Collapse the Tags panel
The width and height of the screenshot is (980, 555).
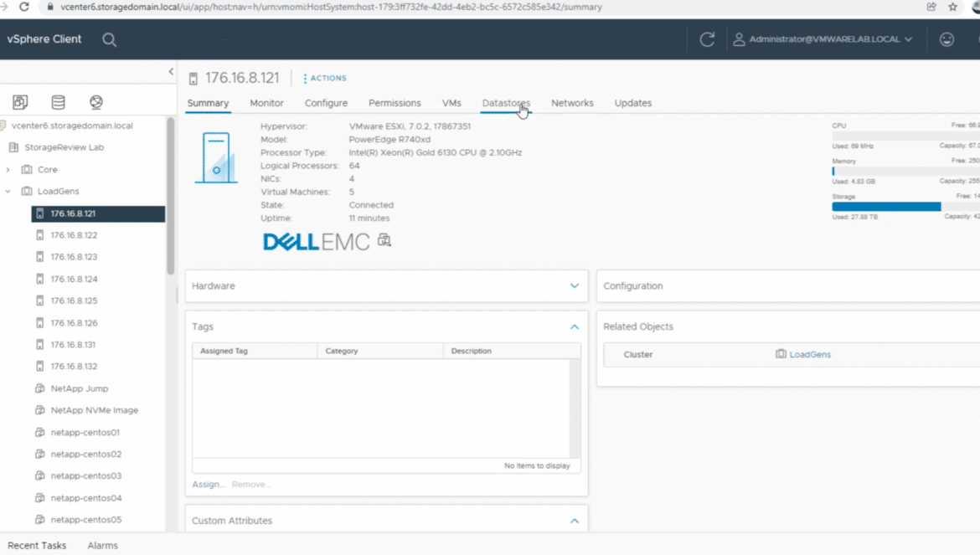point(575,326)
